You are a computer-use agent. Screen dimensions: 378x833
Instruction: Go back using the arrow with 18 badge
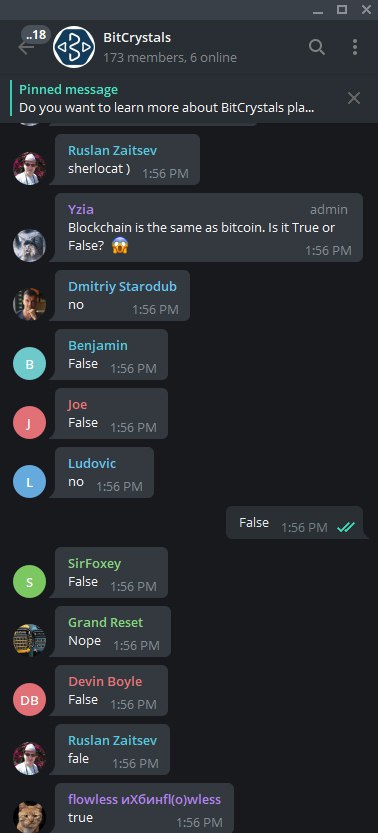pos(25,47)
